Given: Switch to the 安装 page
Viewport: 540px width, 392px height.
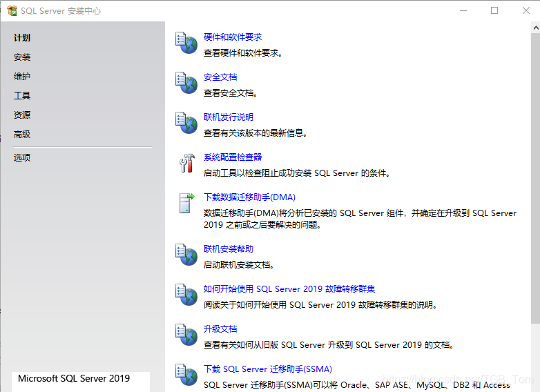Looking at the screenshot, I should click(x=22, y=57).
